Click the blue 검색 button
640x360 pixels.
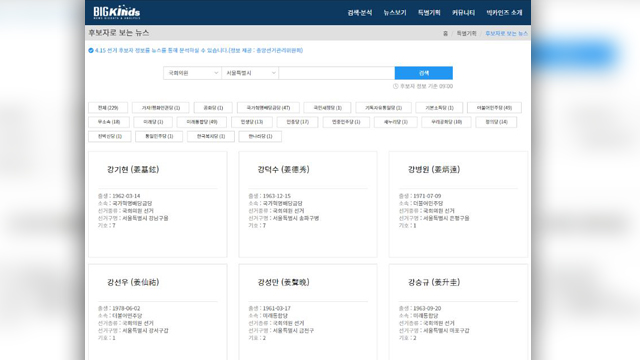pos(424,73)
